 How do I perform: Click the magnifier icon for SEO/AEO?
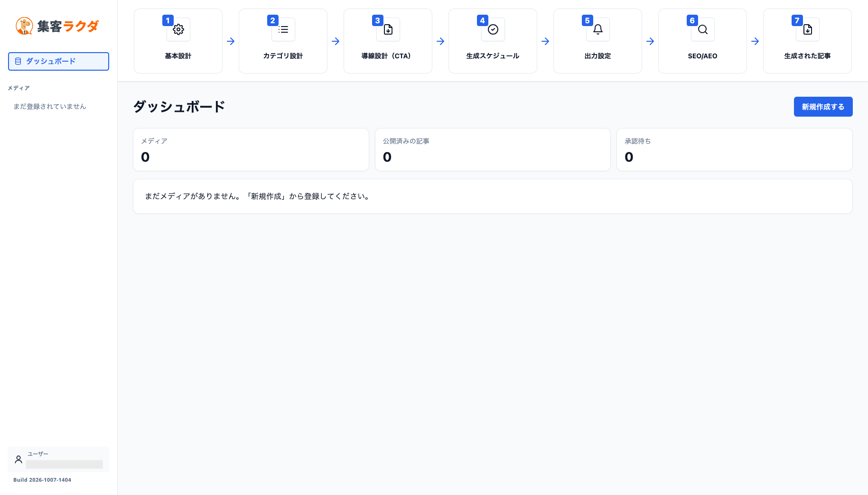[x=703, y=29]
